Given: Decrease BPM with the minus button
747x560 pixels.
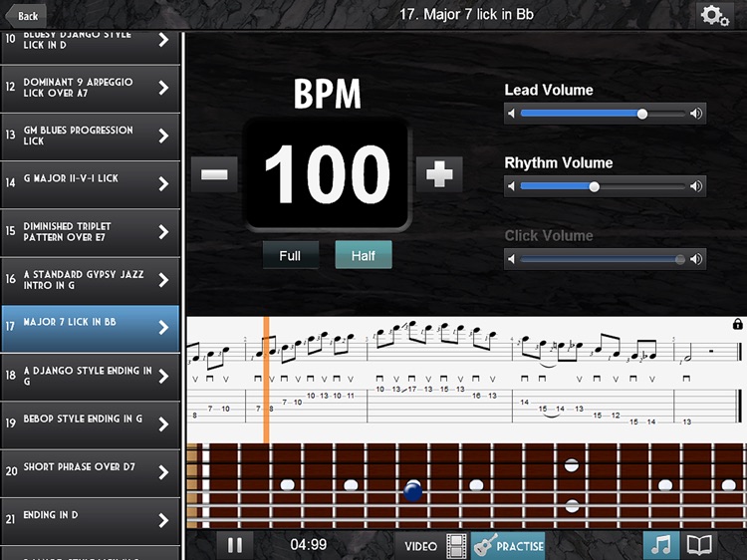Looking at the screenshot, I should [214, 174].
